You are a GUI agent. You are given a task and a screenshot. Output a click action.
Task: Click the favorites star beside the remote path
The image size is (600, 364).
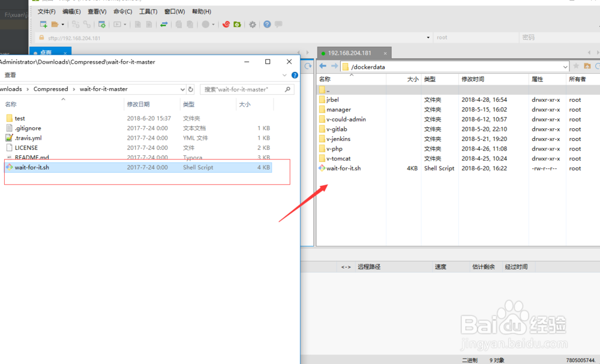point(575,66)
